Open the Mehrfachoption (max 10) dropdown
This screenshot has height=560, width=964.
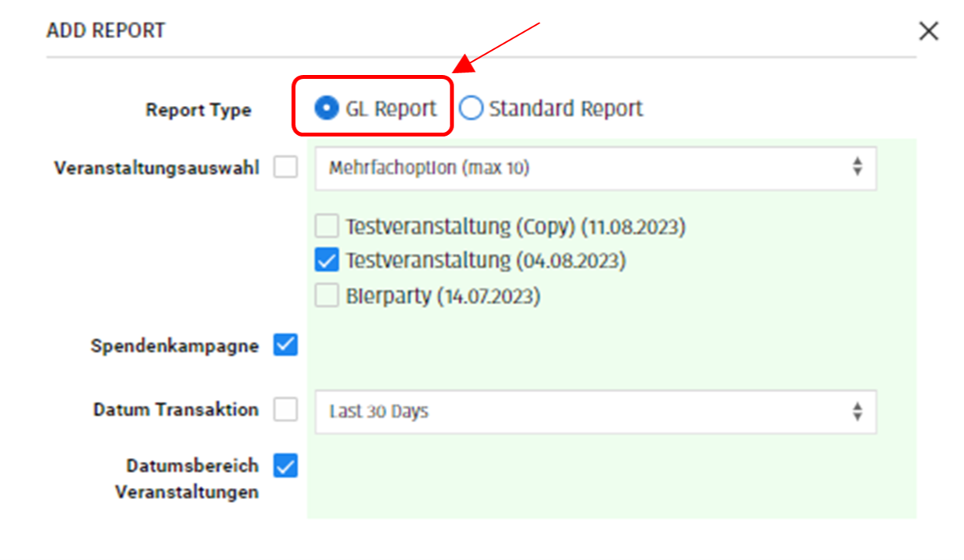coord(595,168)
